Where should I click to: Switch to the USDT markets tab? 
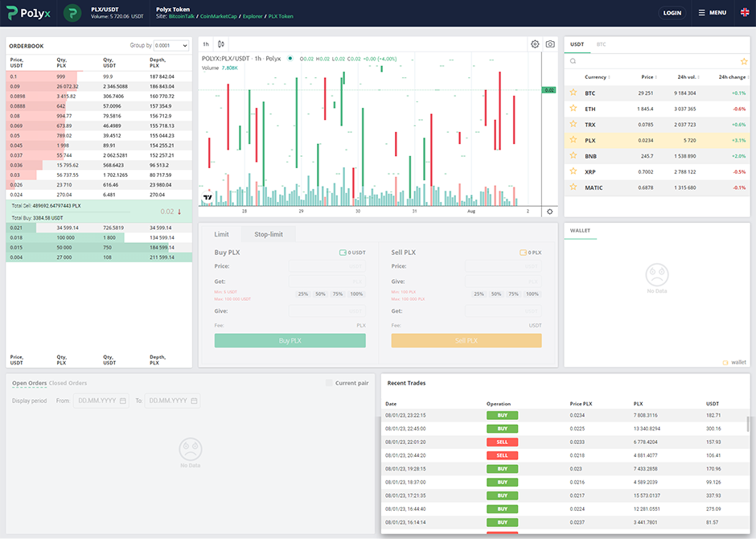click(577, 44)
